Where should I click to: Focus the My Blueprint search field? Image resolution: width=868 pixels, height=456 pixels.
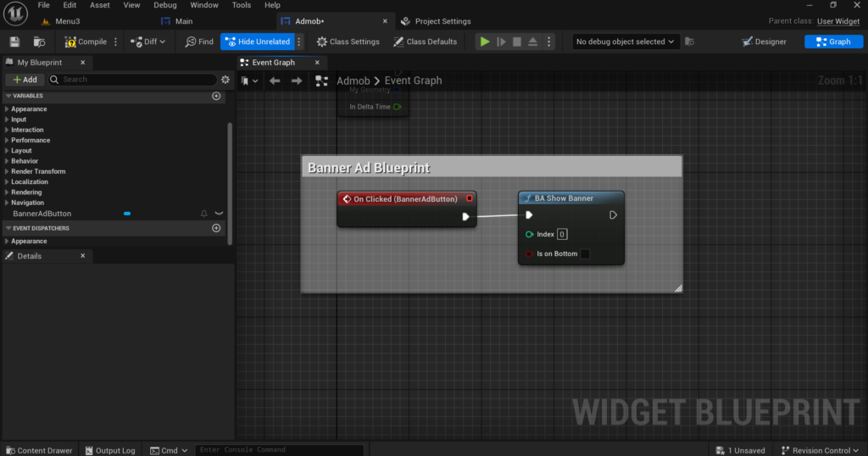point(133,80)
